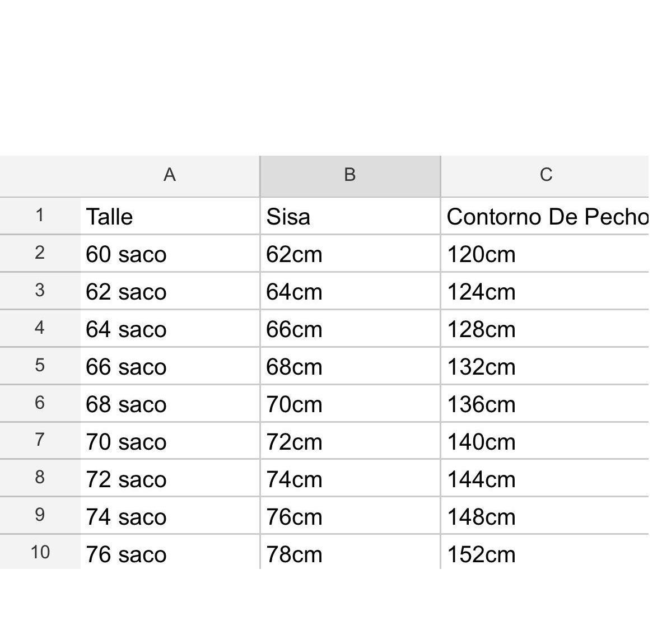Click the 76cm cell
The width and height of the screenshot is (662, 644).
350,517
